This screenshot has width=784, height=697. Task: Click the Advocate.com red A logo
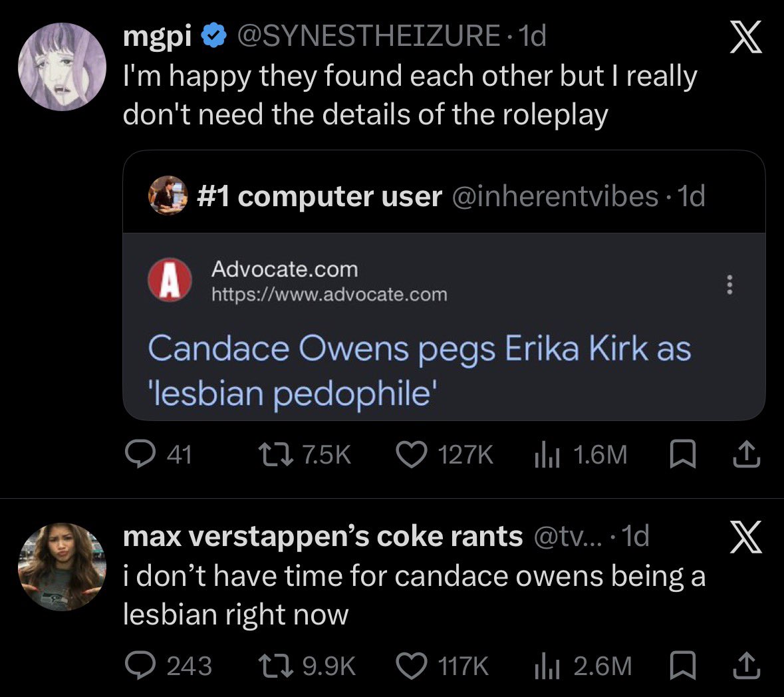click(x=170, y=280)
